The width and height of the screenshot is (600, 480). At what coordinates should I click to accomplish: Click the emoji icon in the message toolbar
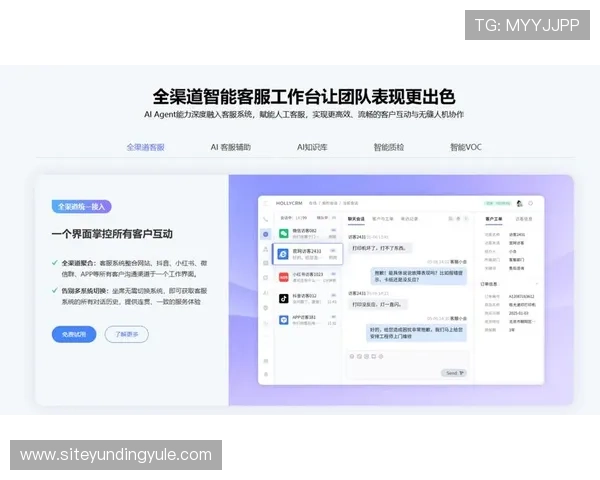[352, 356]
